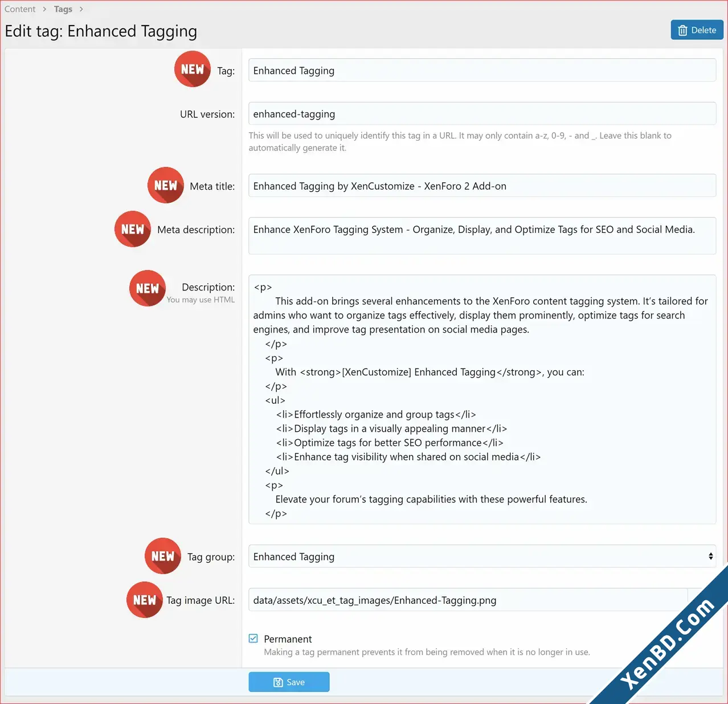This screenshot has width=728, height=704.
Task: Click the NEW badge beside Meta description
Action: (133, 230)
